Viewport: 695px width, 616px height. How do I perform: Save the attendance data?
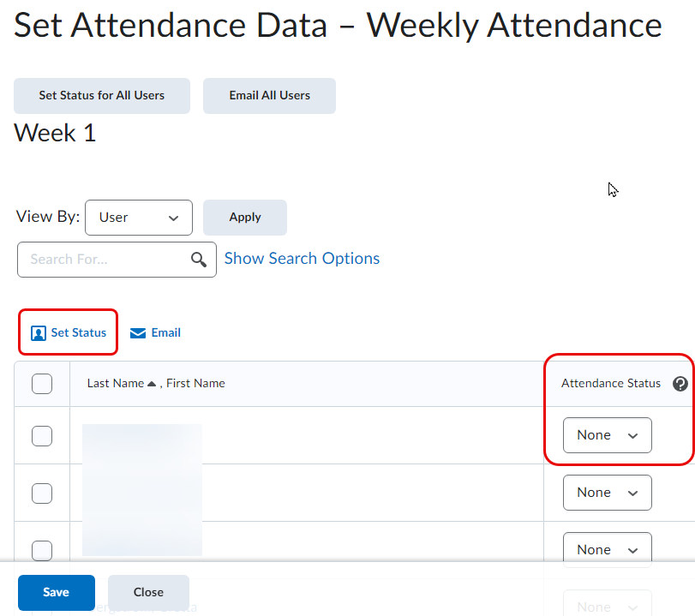(57, 592)
